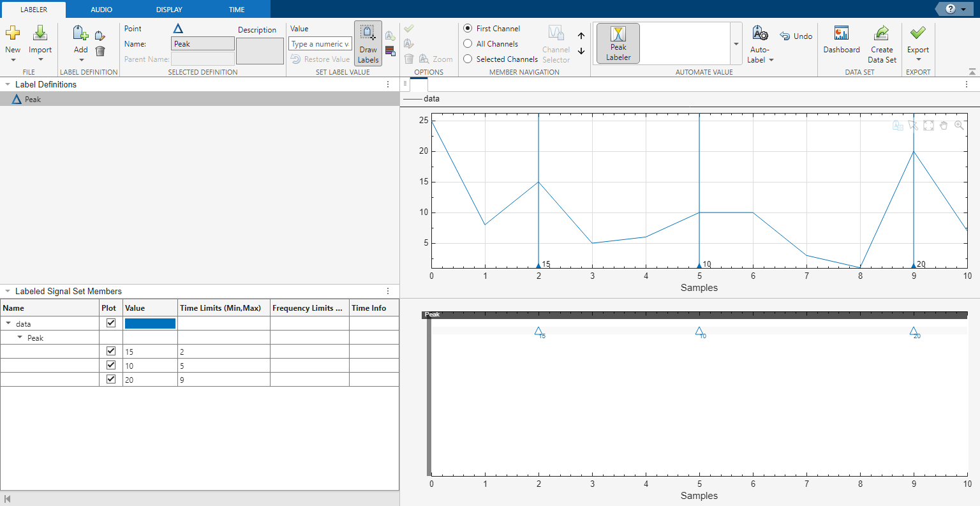Switch to the AUDIO tab
This screenshot has height=506, width=980.
point(101,10)
